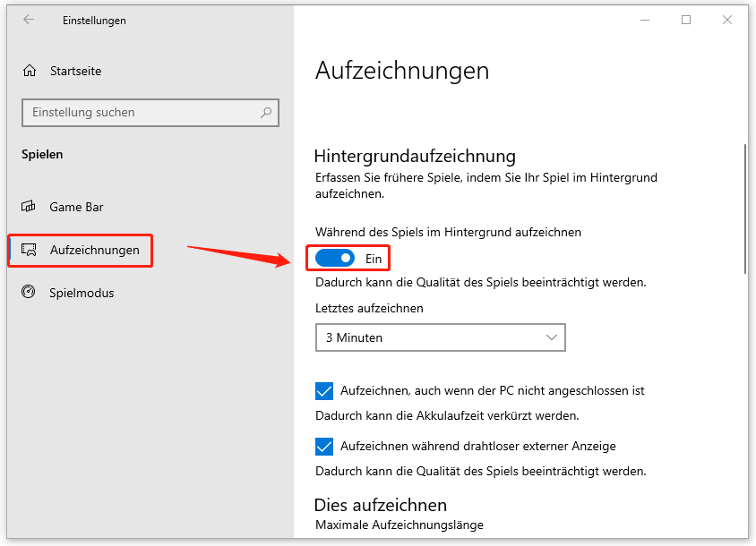Select the Aufzeichnungen sidebar icon
756x546 pixels.
click(x=29, y=250)
